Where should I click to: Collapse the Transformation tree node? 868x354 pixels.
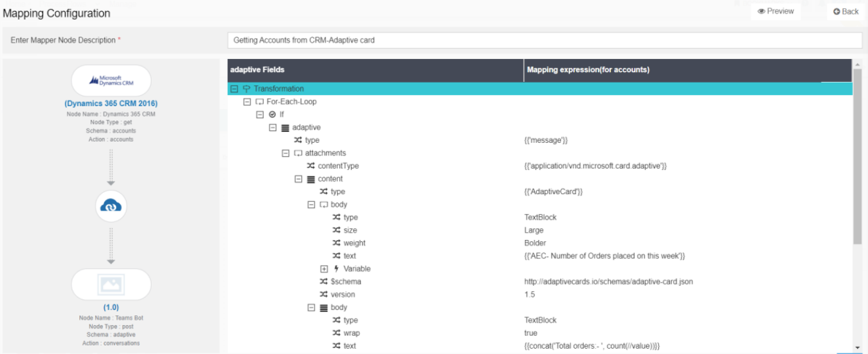234,88
